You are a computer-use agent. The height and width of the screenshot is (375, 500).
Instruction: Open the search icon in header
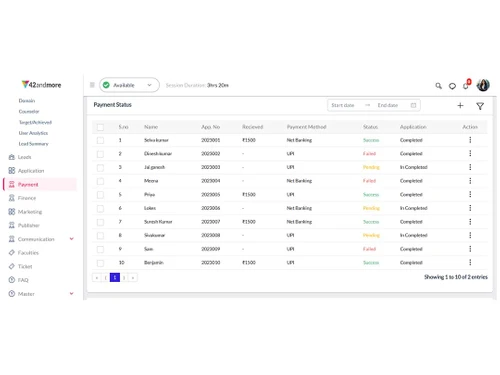(x=438, y=86)
